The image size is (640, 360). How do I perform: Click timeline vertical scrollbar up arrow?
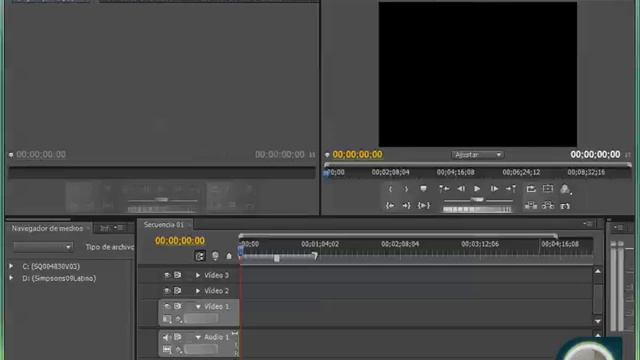coord(598,271)
